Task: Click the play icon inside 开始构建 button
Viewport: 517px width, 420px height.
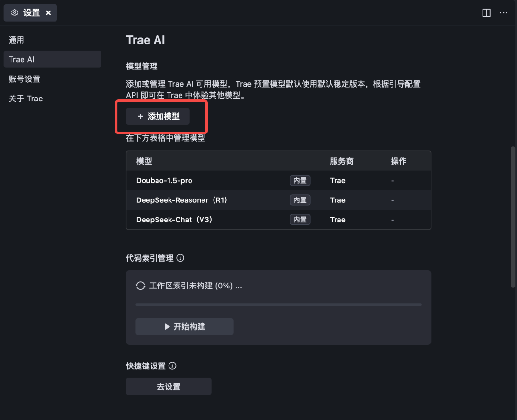Action: click(167, 326)
